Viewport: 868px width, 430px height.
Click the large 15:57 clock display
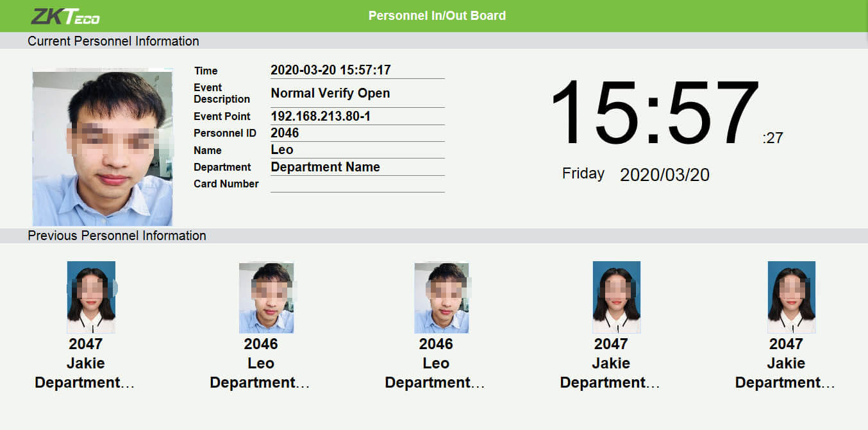point(654,114)
